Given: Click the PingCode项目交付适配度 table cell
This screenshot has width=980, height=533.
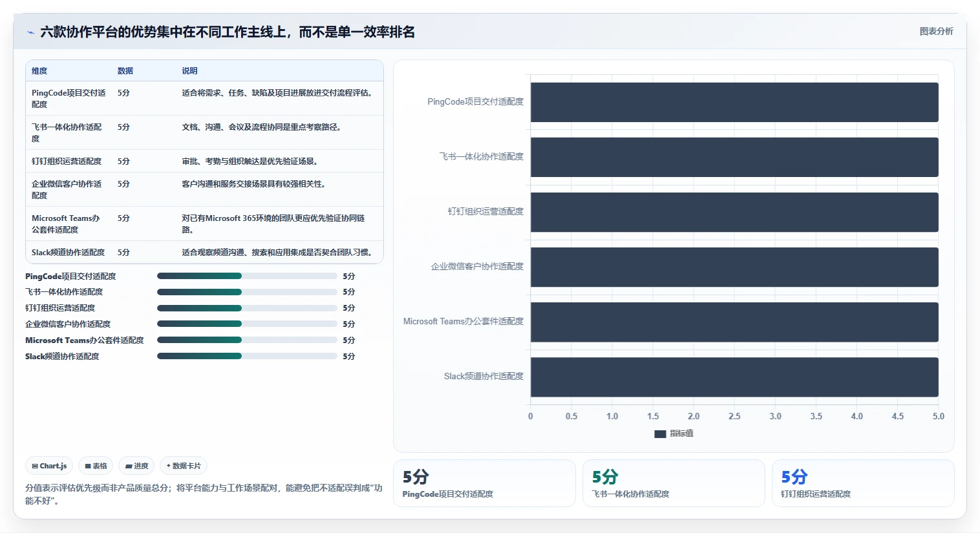Looking at the screenshot, I should coord(69,98).
